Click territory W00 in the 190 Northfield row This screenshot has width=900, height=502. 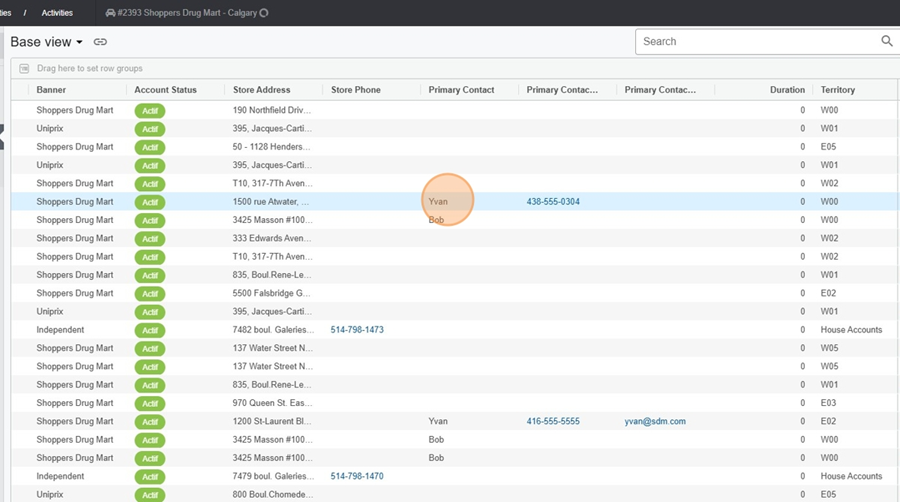829,110
